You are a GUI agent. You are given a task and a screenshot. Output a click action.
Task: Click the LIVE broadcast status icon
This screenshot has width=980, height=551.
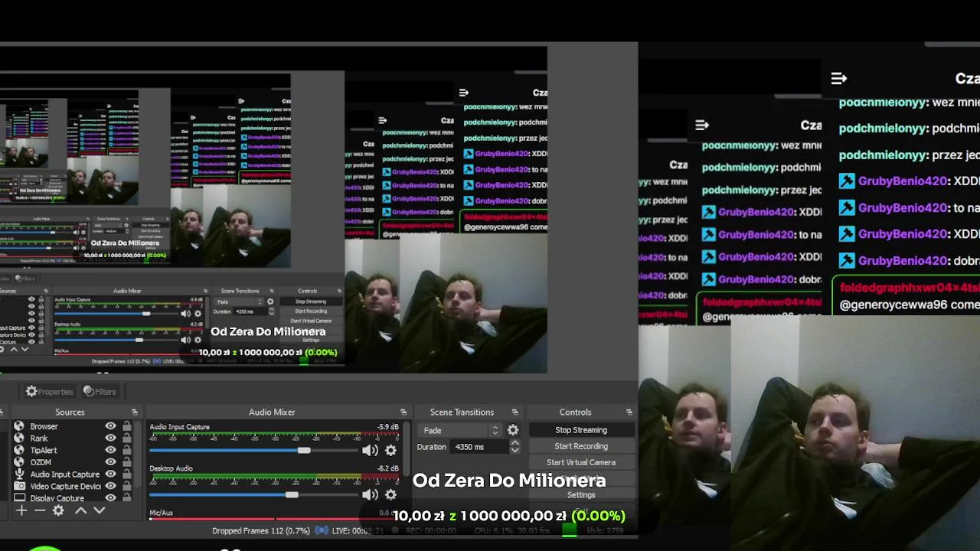coord(322,530)
